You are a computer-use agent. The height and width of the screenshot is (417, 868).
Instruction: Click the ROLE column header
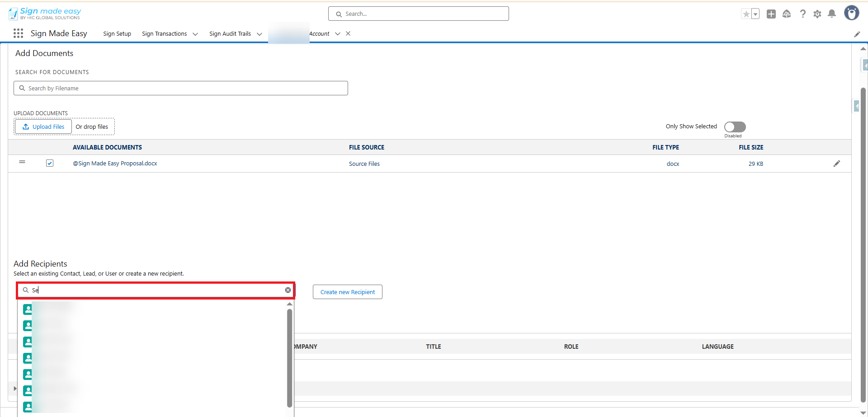pos(571,347)
